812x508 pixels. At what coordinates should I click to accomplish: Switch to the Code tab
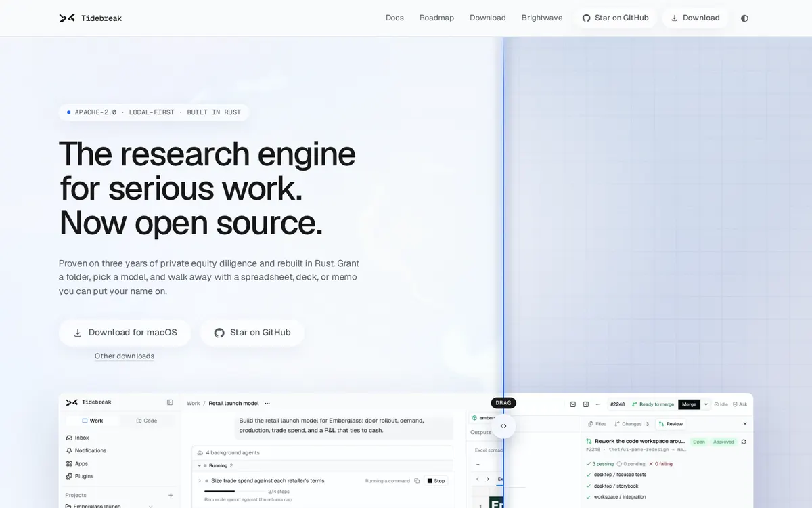(x=147, y=421)
